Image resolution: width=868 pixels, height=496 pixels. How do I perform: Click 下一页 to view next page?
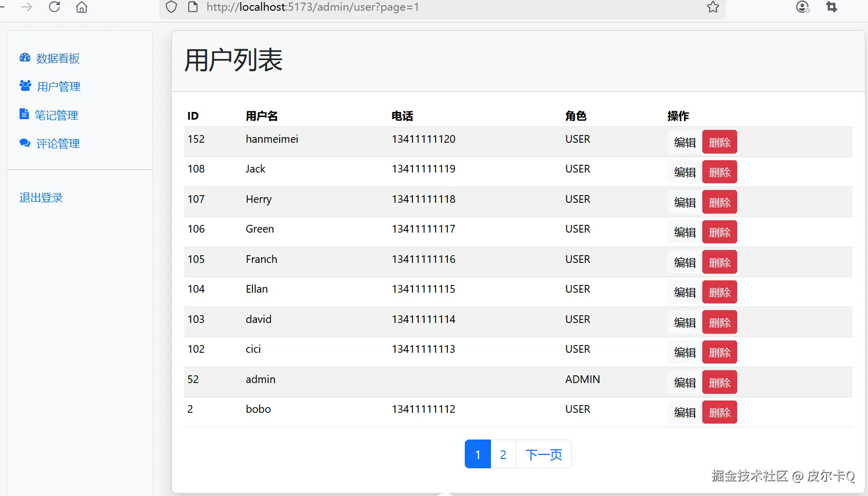click(543, 454)
